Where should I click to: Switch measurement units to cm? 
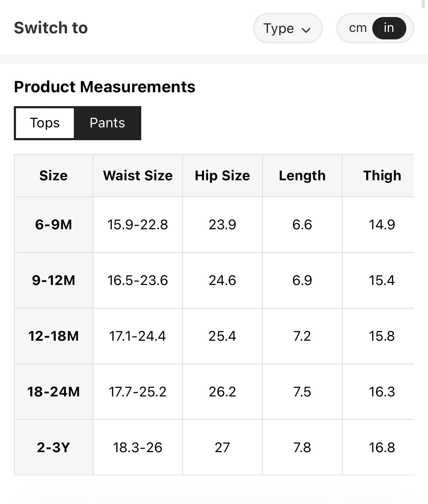pos(358,27)
